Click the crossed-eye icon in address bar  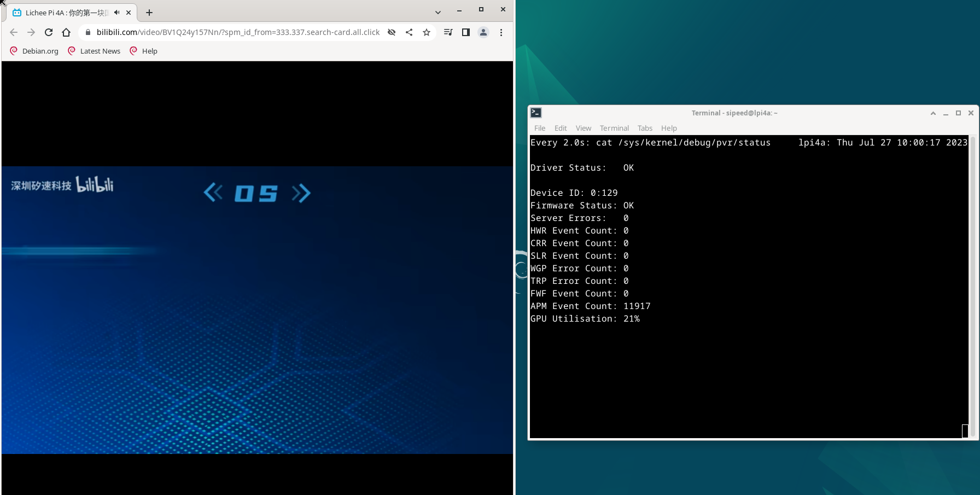click(392, 32)
